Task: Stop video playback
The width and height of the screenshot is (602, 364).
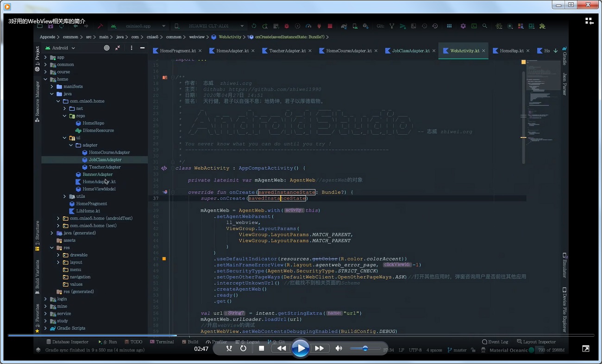Action: click(261, 348)
